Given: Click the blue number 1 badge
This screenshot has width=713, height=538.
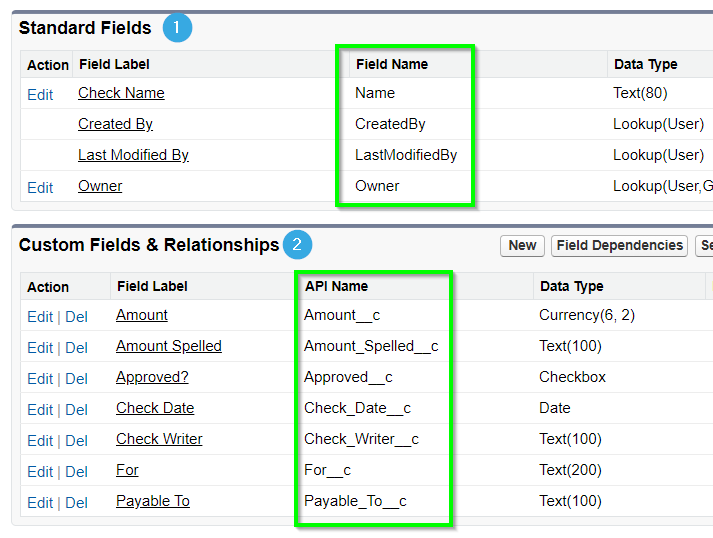Looking at the screenshot, I should 177,28.
